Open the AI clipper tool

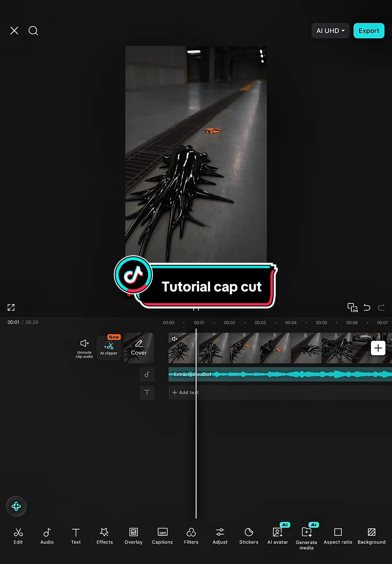109,348
